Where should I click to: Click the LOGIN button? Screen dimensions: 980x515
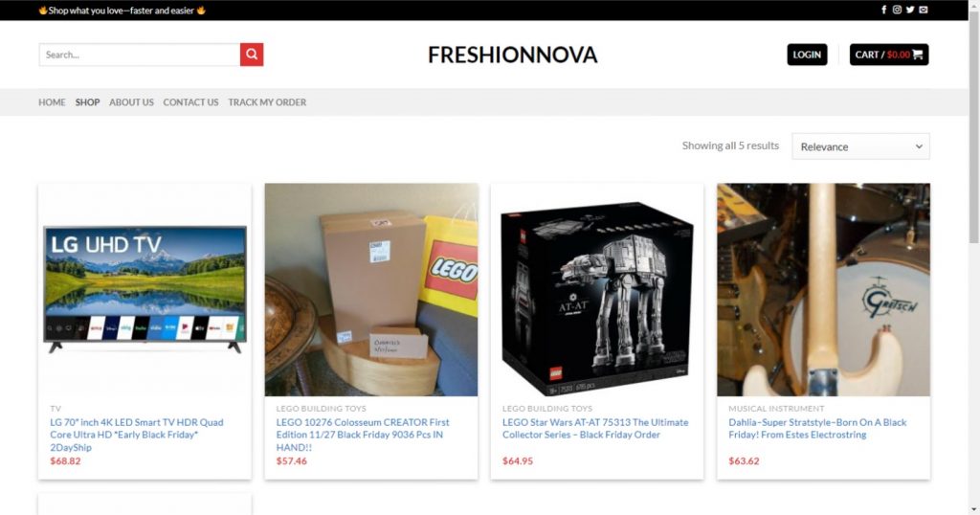pyautogui.click(x=807, y=55)
